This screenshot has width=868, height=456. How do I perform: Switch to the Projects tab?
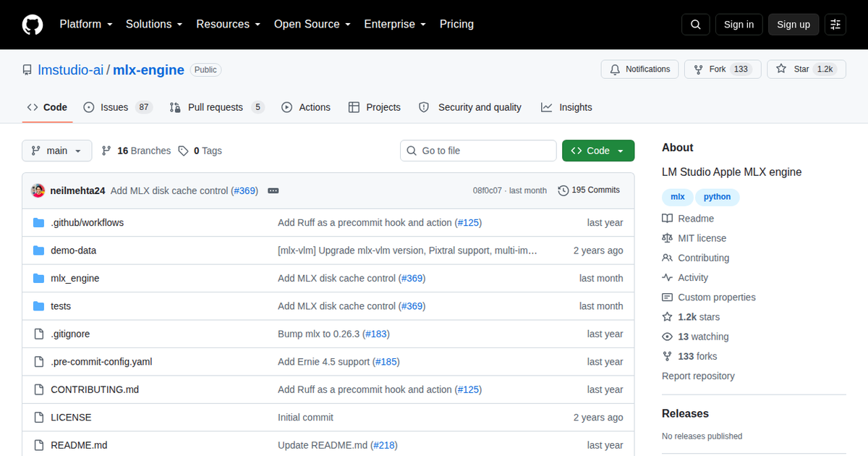(374, 107)
